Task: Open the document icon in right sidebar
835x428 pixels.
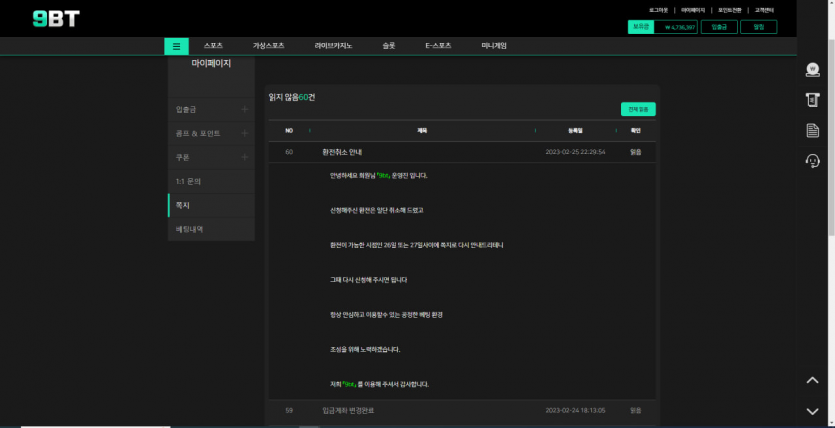Action: pos(812,130)
